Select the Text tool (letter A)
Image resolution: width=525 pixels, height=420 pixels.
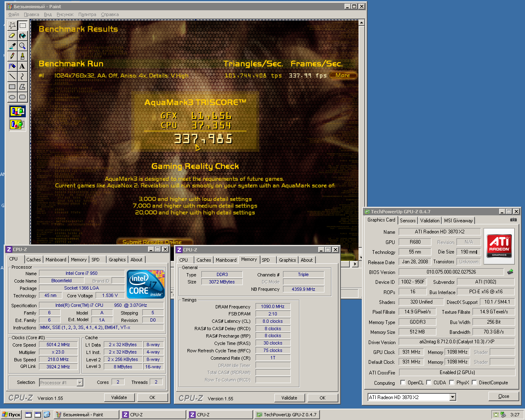[22, 66]
